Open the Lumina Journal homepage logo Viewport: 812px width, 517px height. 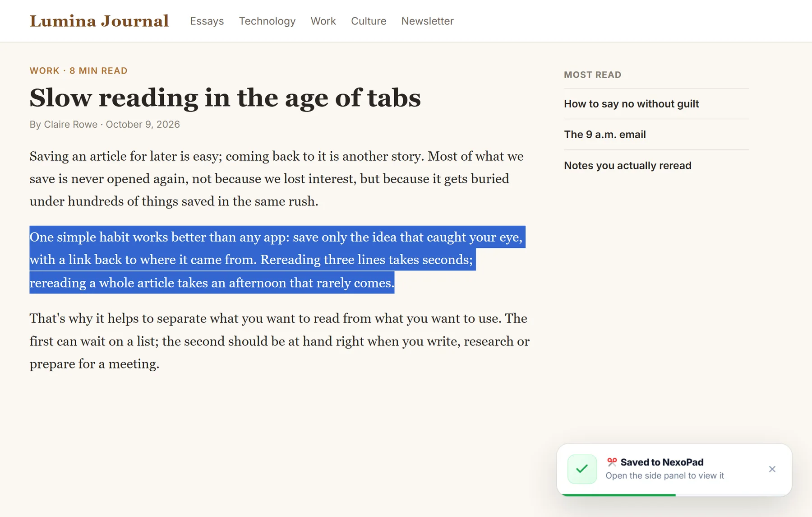(x=99, y=21)
